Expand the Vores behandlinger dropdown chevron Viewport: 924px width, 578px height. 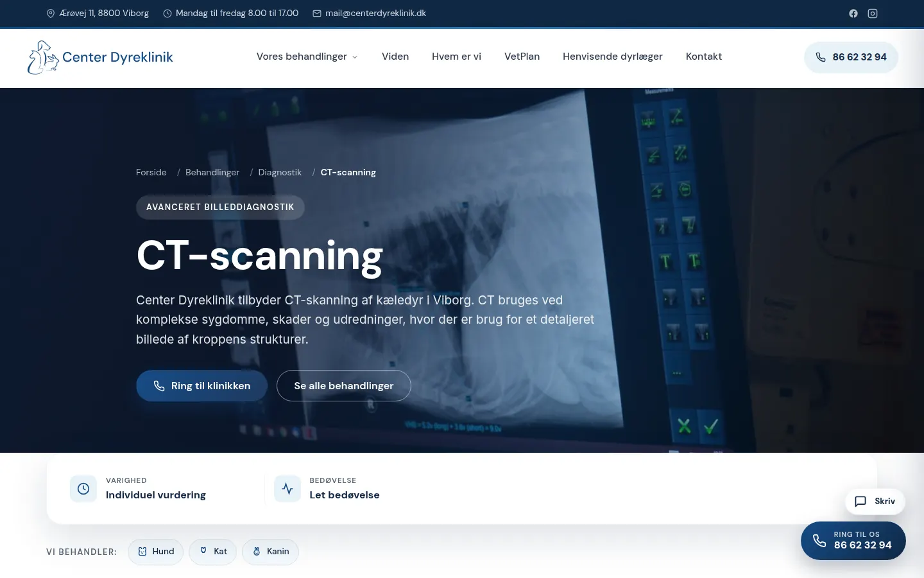tap(355, 57)
